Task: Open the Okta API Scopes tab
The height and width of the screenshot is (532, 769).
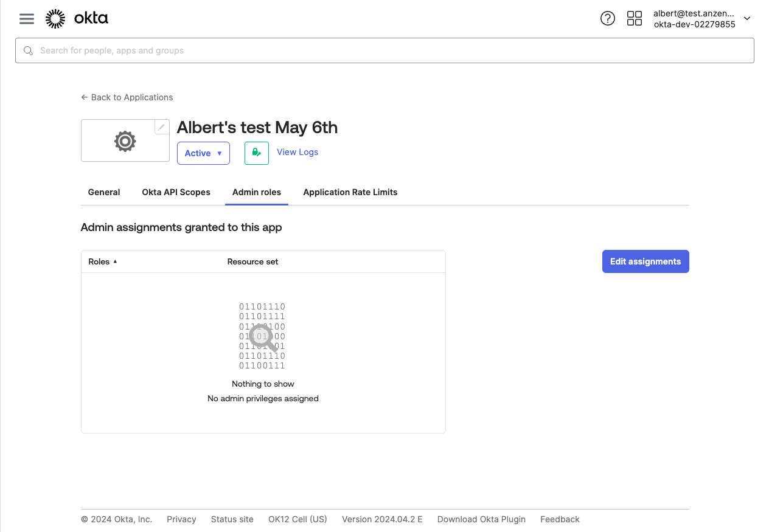Action: (x=176, y=192)
